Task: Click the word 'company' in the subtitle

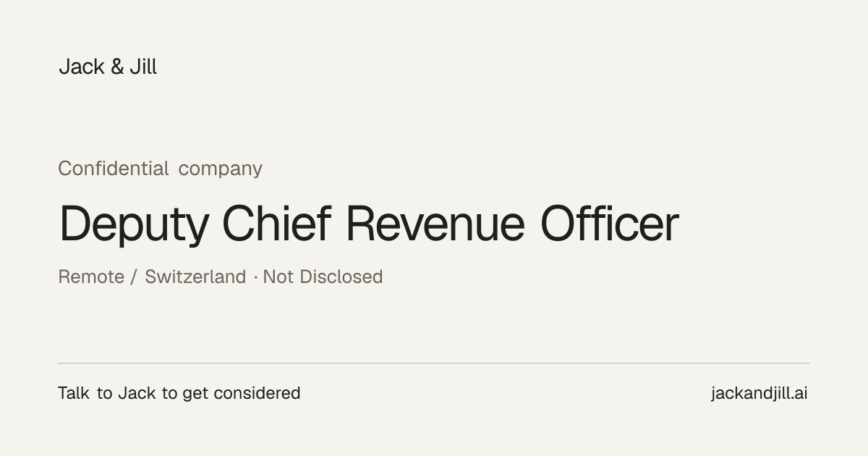Action: (221, 169)
